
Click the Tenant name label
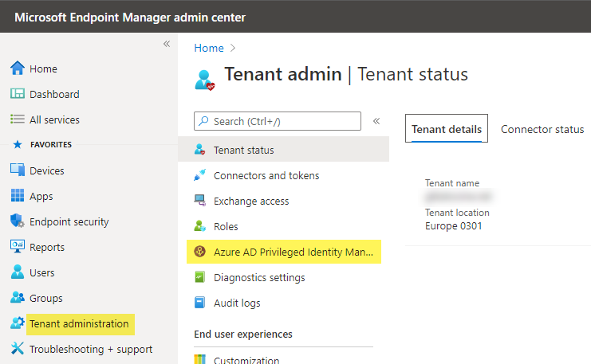point(452,183)
